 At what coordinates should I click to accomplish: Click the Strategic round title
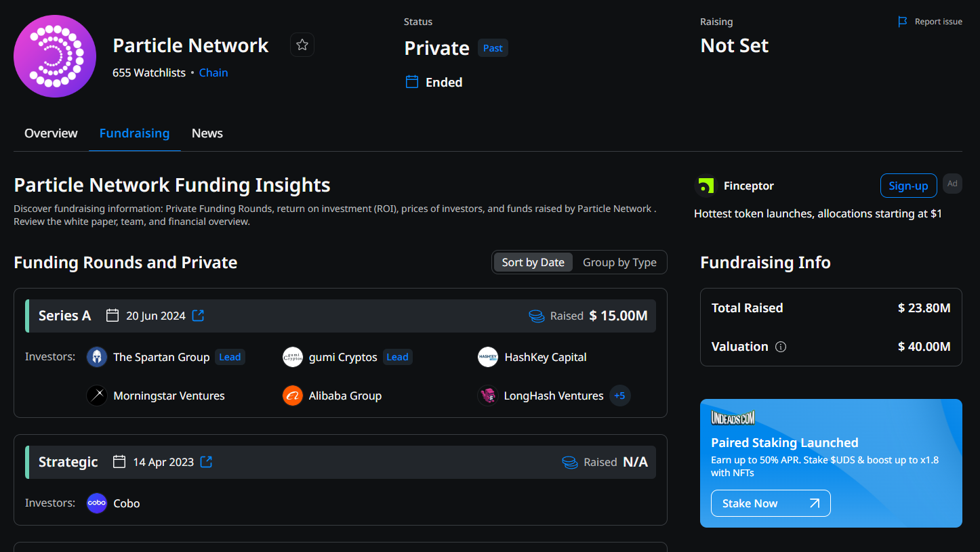[x=68, y=462]
